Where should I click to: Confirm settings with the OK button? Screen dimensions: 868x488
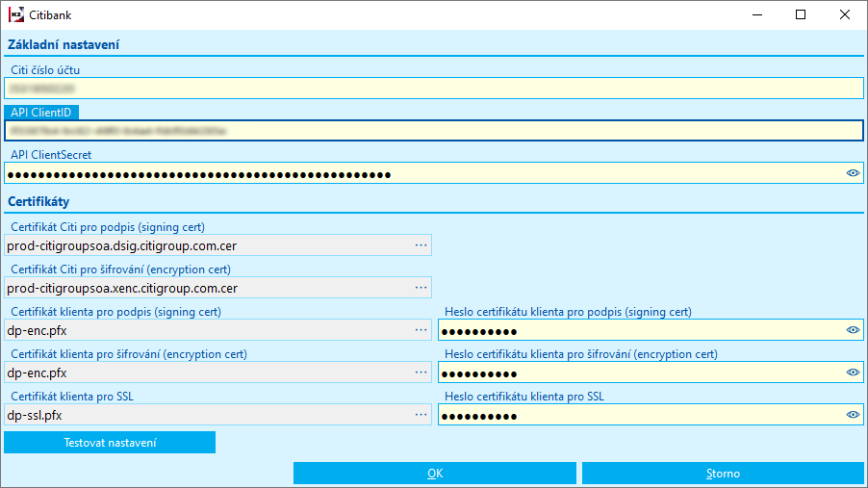[x=435, y=474]
